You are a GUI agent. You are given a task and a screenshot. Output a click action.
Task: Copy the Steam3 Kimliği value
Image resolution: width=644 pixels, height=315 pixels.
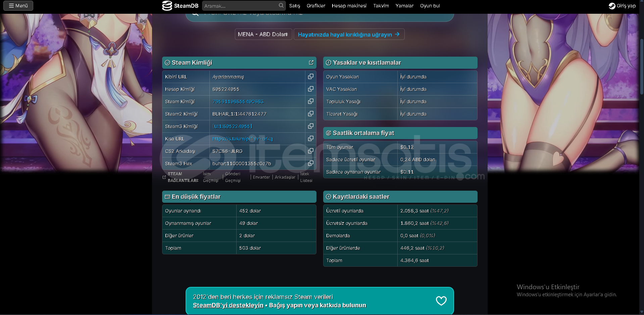[311, 126]
